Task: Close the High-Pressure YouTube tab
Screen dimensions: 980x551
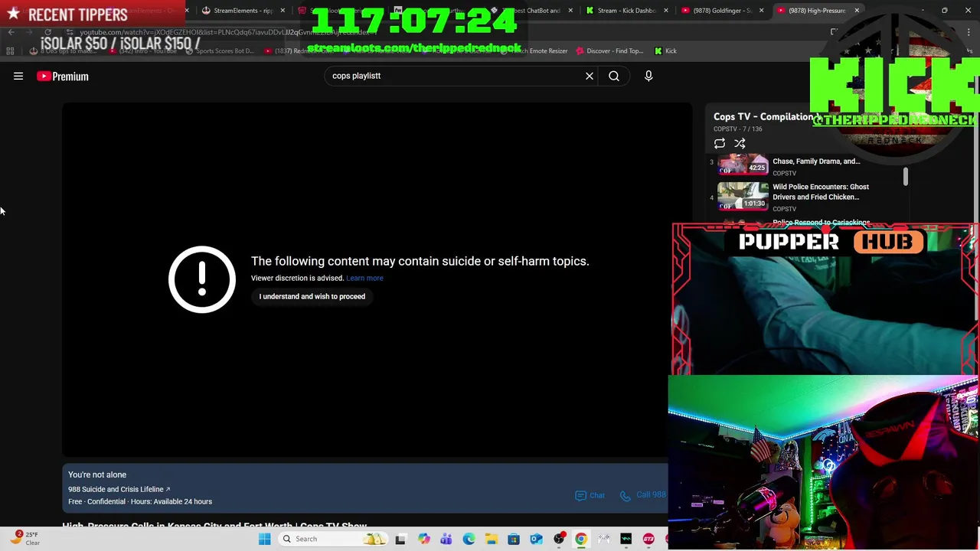Action: point(857,11)
